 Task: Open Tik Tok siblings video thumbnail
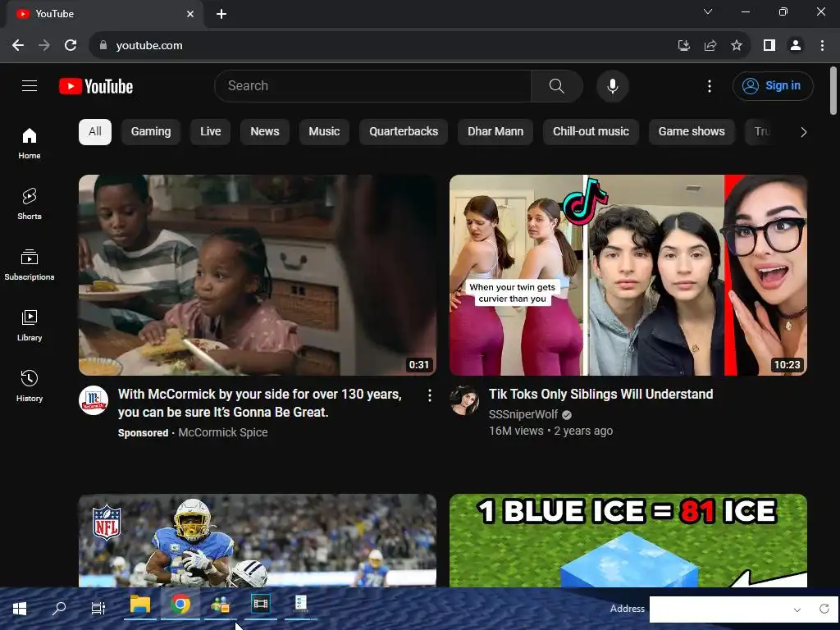[628, 276]
